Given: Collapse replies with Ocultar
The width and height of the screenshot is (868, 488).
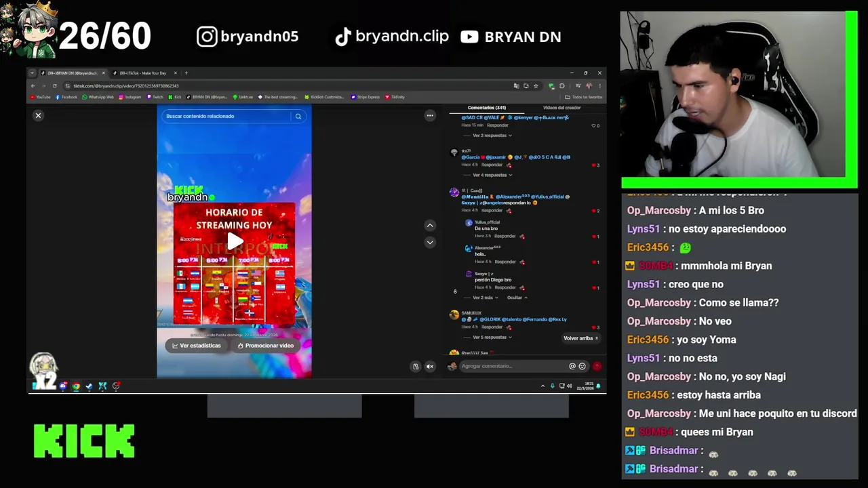Looking at the screenshot, I should pyautogui.click(x=517, y=298).
